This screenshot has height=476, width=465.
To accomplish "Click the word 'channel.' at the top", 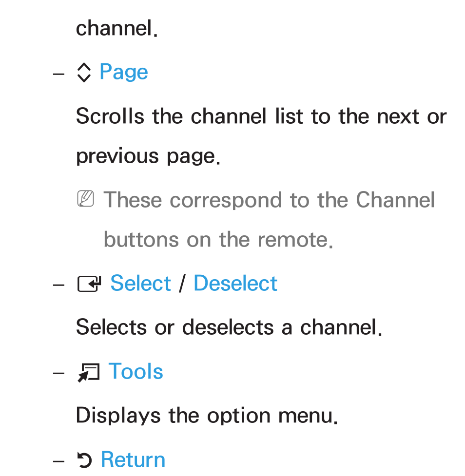I will click(x=117, y=28).
